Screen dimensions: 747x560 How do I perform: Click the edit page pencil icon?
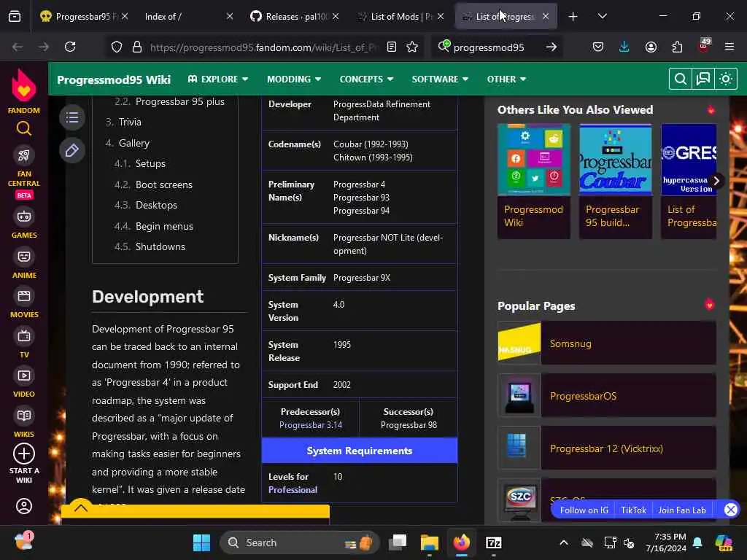72,150
